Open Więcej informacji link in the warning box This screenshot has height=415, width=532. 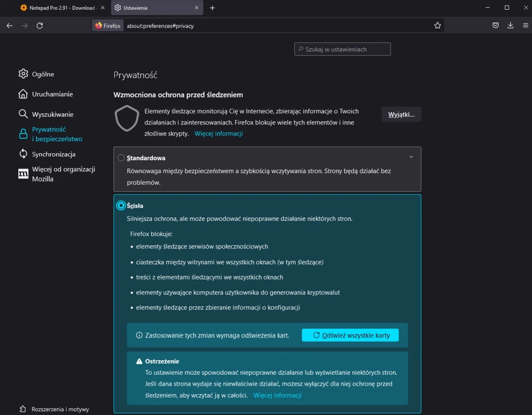[x=278, y=395]
